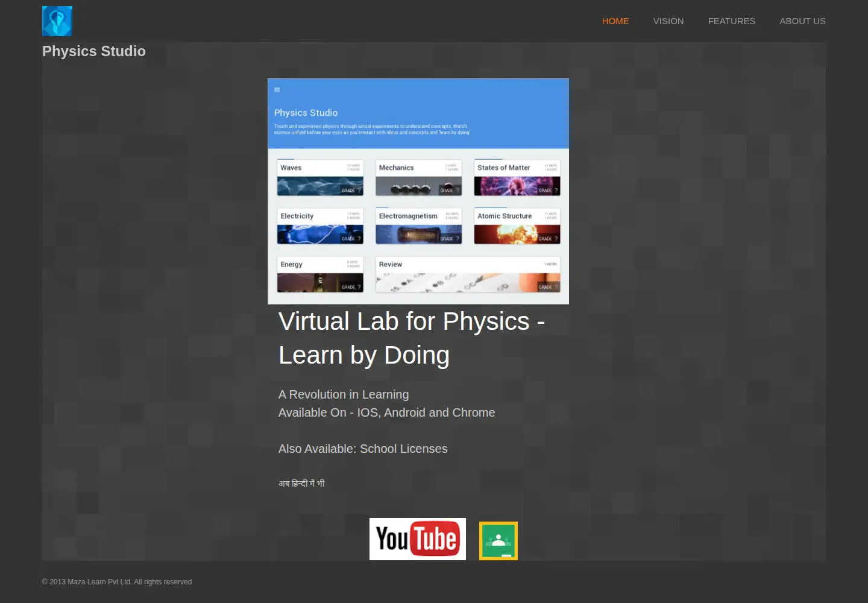Open the Atomic Structure card
This screenshot has width=868, height=603.
click(x=517, y=226)
